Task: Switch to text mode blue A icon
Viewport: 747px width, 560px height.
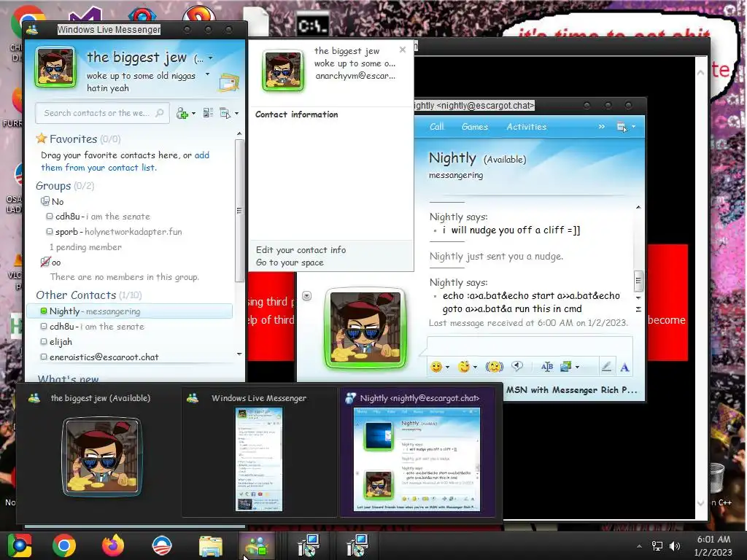Action: (624, 367)
